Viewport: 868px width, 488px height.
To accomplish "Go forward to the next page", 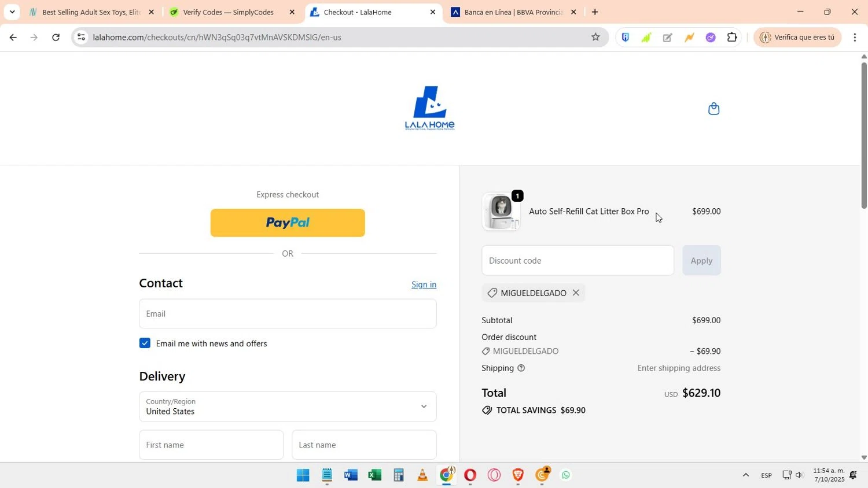I will 34,37.
